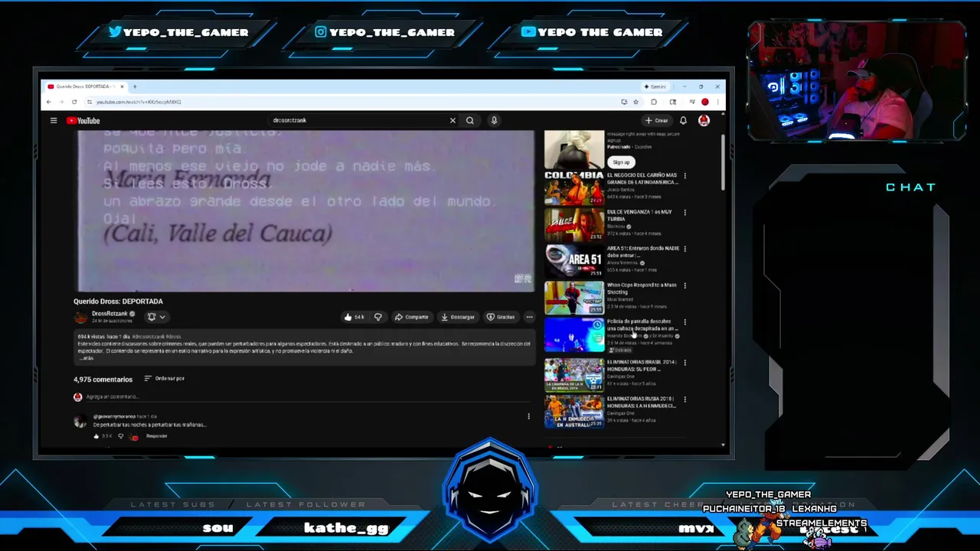This screenshot has width=980, height=551.
Task: Dislike the geovannymoreno comment
Action: (x=120, y=436)
